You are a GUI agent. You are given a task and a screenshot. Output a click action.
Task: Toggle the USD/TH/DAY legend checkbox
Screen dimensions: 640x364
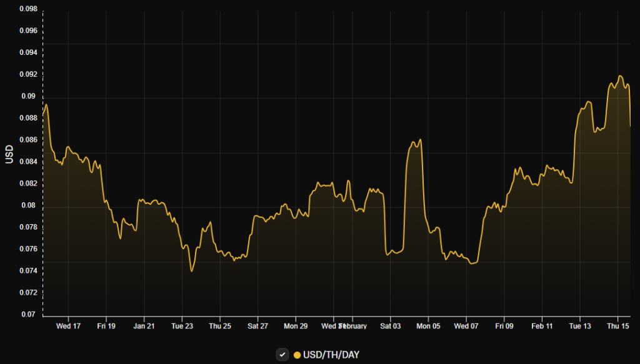coord(282,354)
